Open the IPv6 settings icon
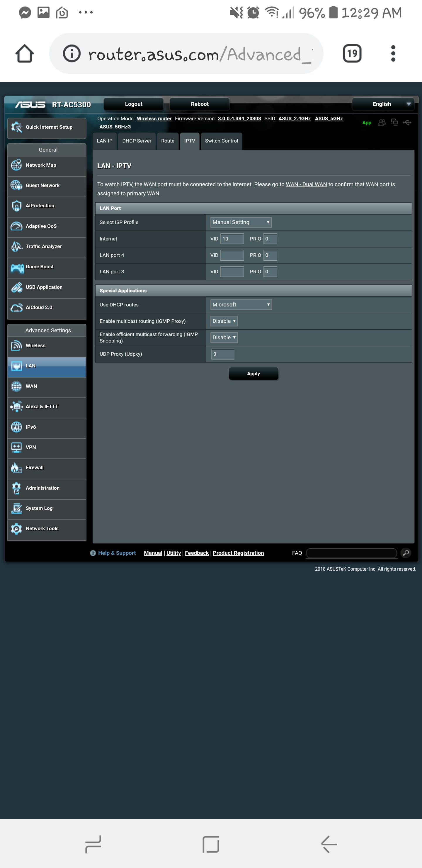 point(16,427)
